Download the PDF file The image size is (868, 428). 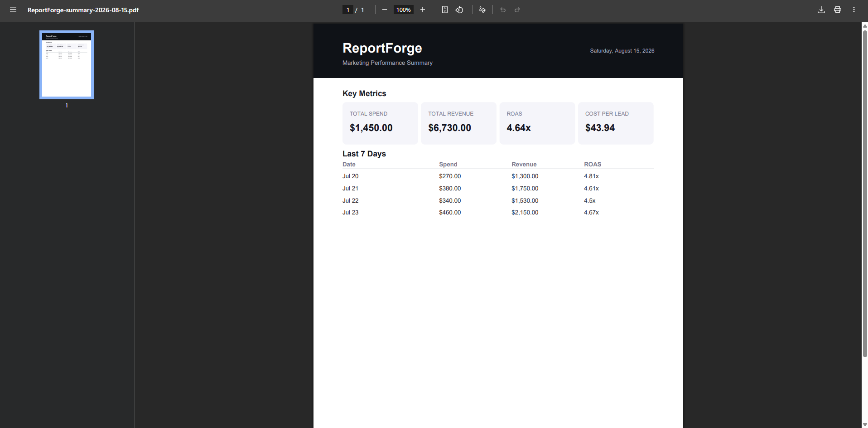point(821,10)
